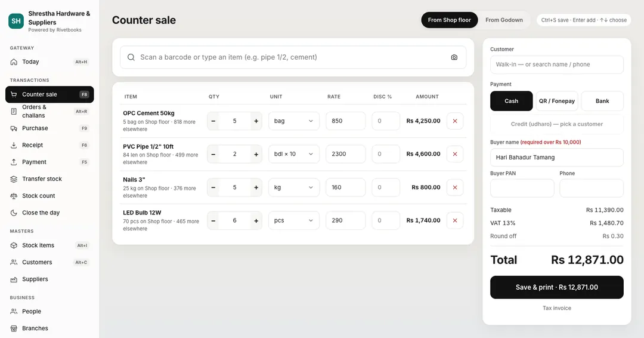The image size is (644, 338).
Task: Click the home icon beside Today
Action: 14,62
